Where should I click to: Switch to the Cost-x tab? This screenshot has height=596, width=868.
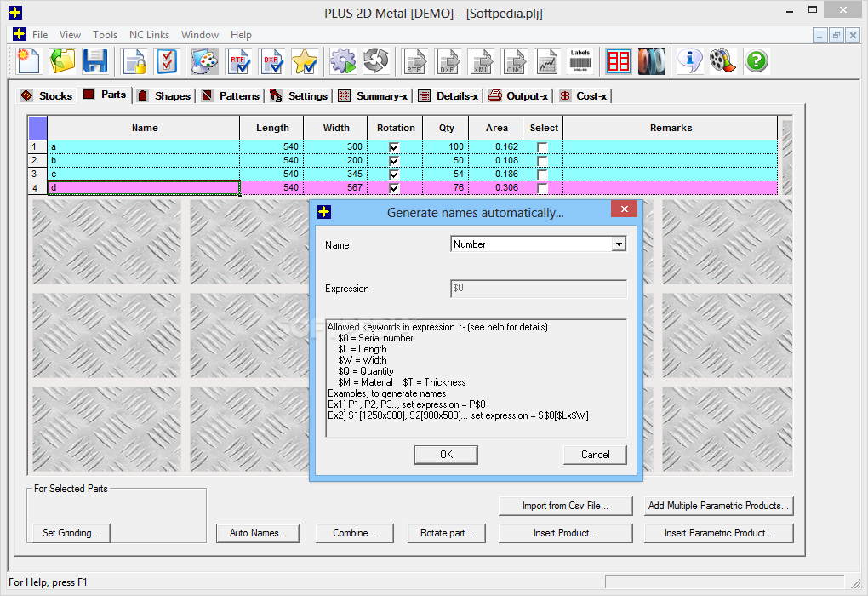tap(584, 96)
